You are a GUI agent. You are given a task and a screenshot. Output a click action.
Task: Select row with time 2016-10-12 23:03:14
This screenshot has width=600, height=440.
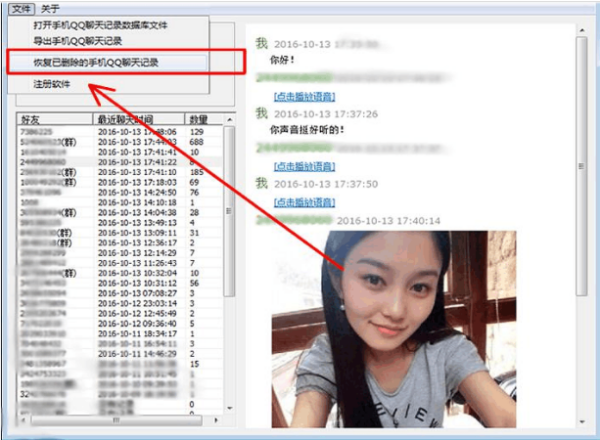coord(119,303)
